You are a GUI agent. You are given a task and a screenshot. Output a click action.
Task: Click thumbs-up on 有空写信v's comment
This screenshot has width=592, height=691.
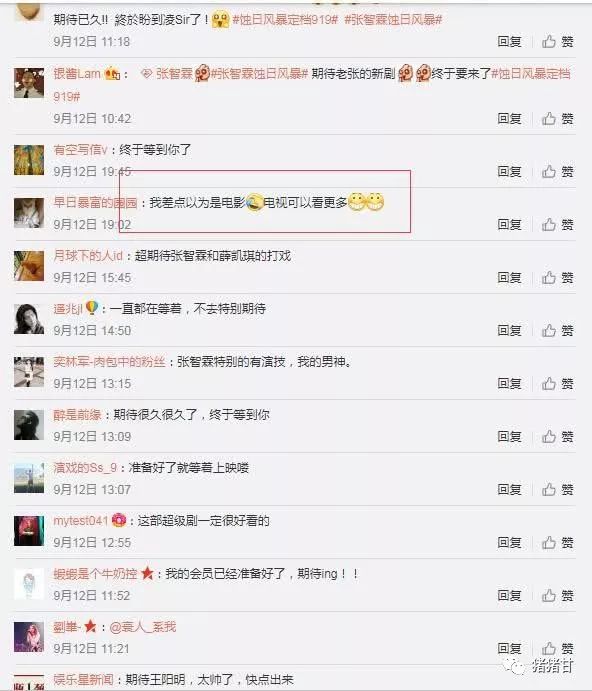click(x=557, y=171)
